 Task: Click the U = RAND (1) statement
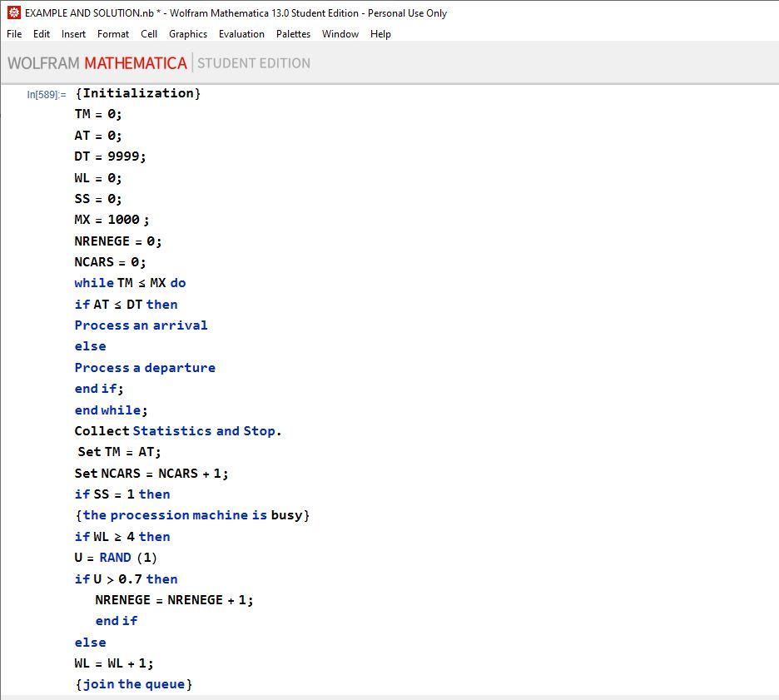tap(115, 558)
